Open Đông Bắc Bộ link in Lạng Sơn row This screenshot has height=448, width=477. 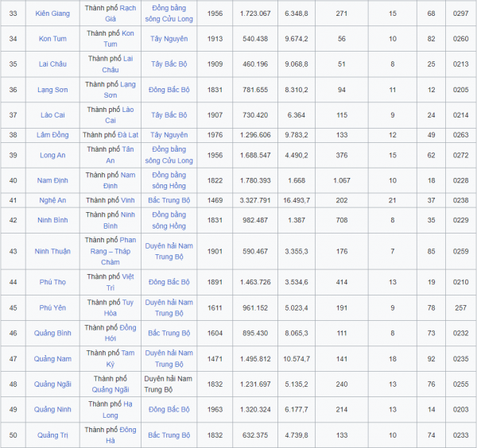pyautogui.click(x=169, y=90)
